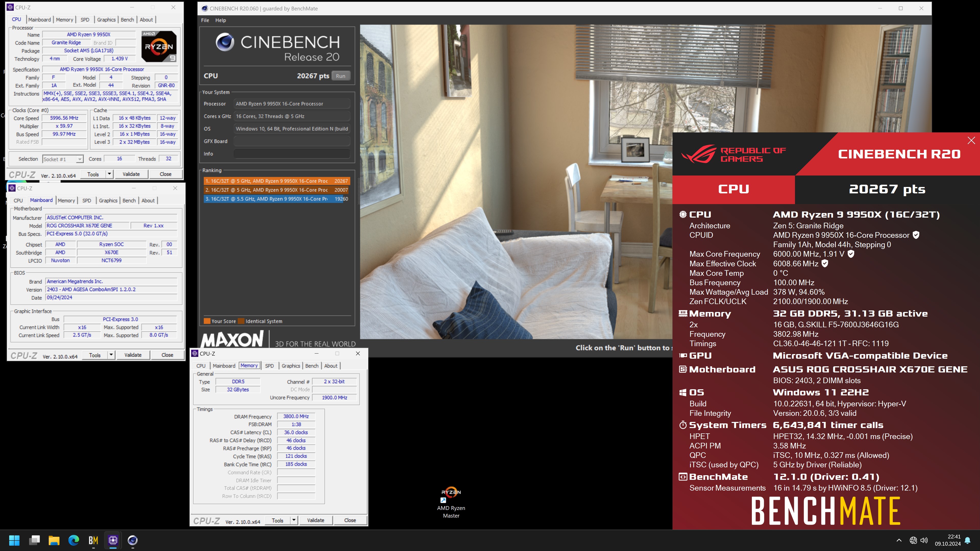980x551 pixels.
Task: Click Validate in Mainboard CPU-Z window
Action: (133, 355)
